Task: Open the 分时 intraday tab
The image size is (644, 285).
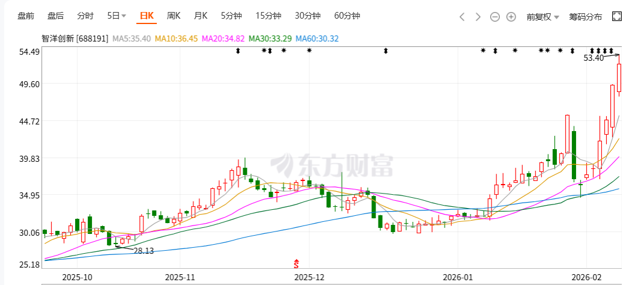Action: (85, 16)
